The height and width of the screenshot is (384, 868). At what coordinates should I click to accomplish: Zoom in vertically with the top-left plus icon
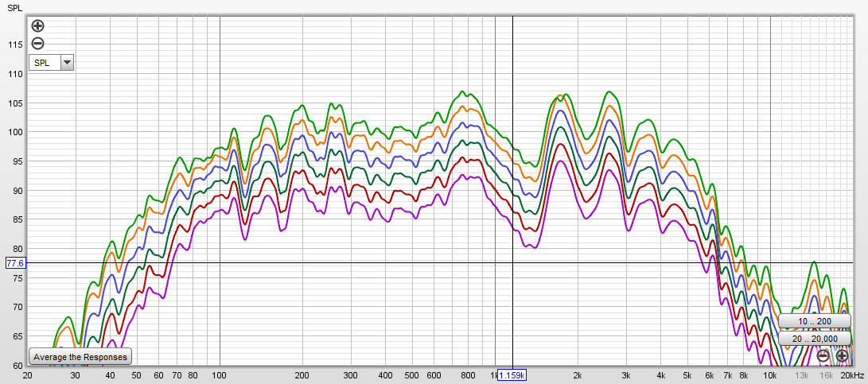pos(37,25)
